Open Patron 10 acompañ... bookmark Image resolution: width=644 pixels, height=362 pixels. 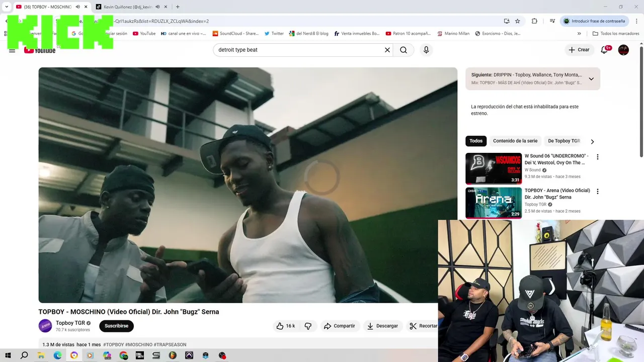tap(408, 34)
